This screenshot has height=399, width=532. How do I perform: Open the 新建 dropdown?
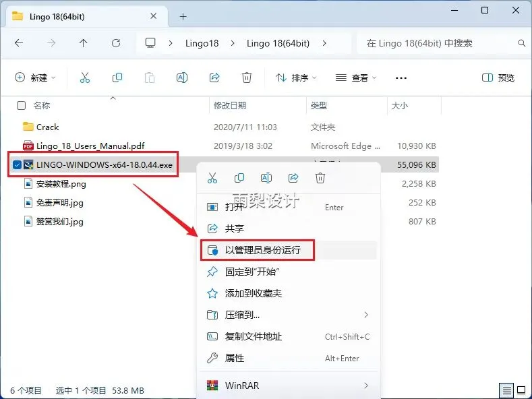(35, 78)
